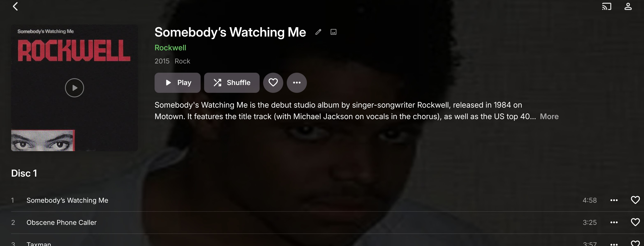The width and height of the screenshot is (644, 246).
Task: Open the cast to device icon
Action: pos(607,7)
